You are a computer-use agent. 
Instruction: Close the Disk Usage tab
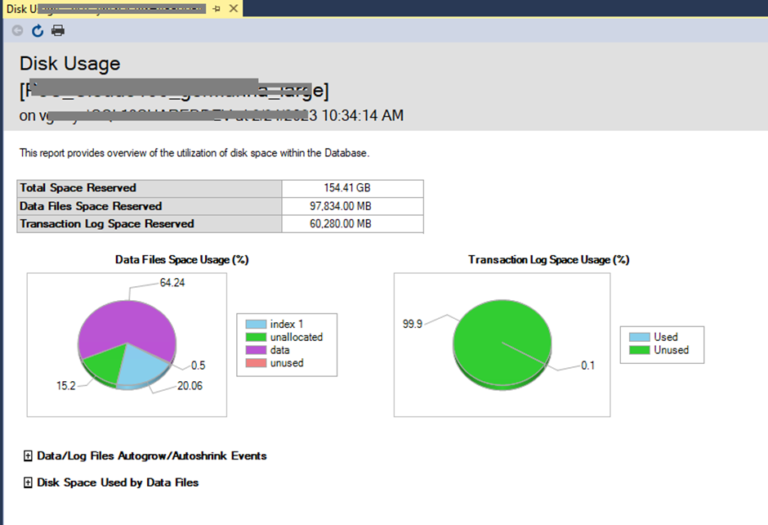[234, 8]
